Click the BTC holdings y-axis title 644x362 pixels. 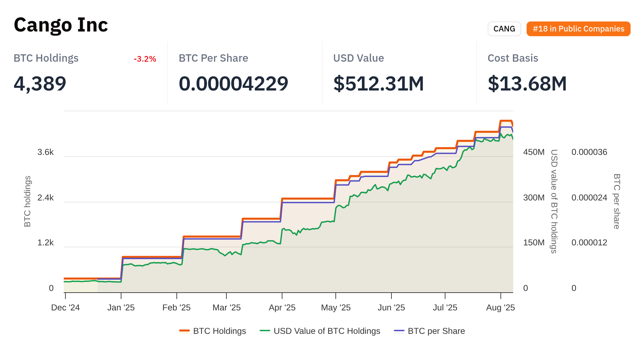(x=28, y=201)
